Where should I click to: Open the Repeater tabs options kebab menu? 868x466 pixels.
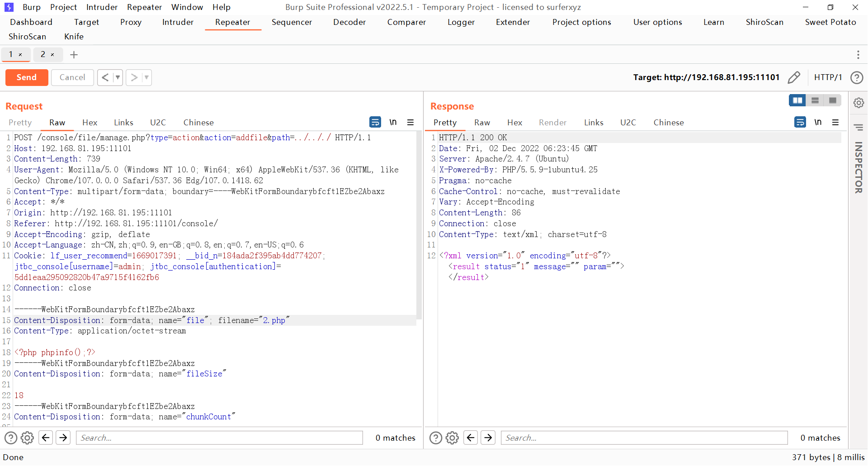pos(858,55)
